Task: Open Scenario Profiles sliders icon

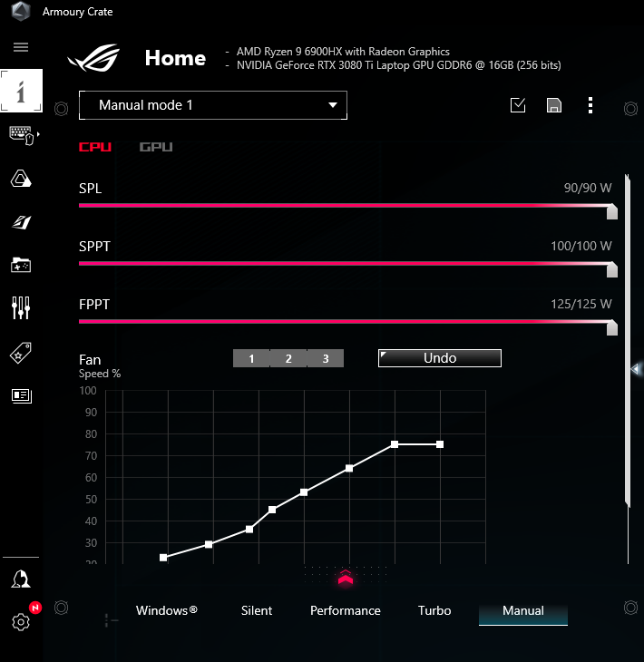Action: (21, 307)
